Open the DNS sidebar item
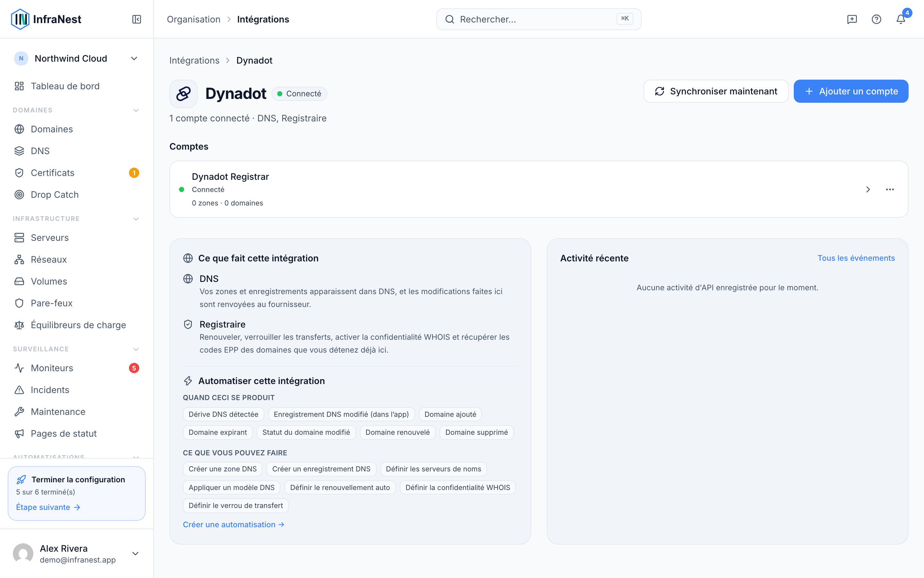924x578 pixels. coord(77,151)
